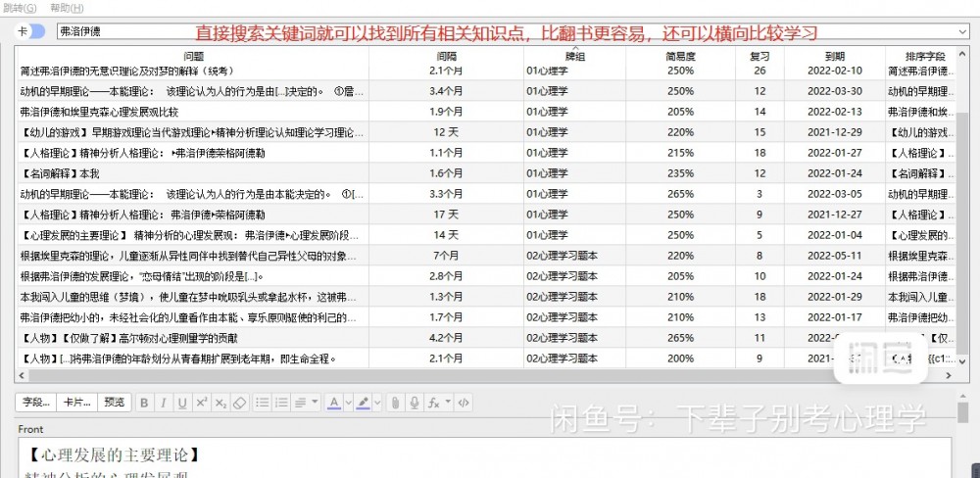Select the row starting 根据弗洛伊德的发展理论
Viewport: 980px width, 478px height.
coord(486,276)
